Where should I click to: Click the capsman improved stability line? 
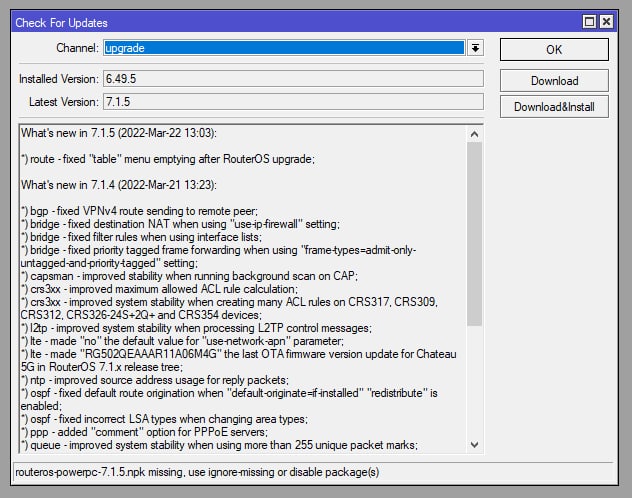[x=189, y=276]
